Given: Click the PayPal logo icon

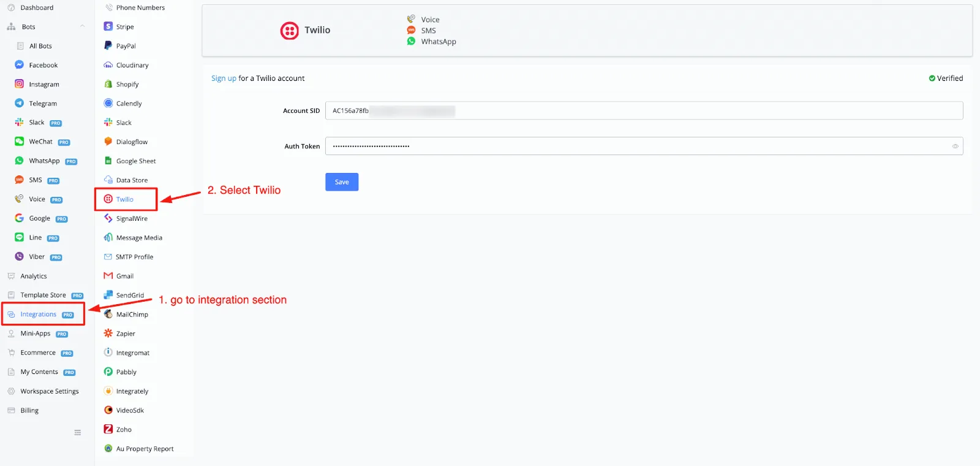Looking at the screenshot, I should [108, 45].
